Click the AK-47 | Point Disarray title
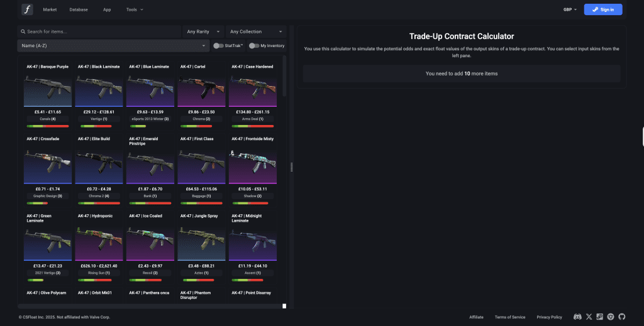 (x=252, y=293)
